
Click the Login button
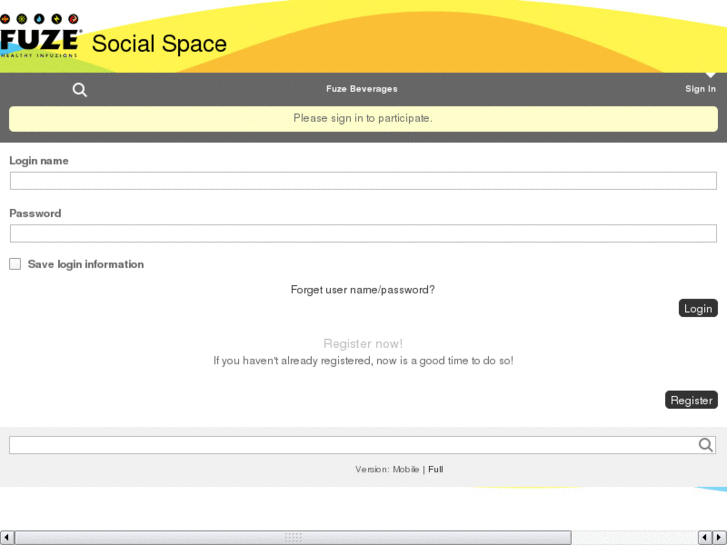tap(698, 308)
